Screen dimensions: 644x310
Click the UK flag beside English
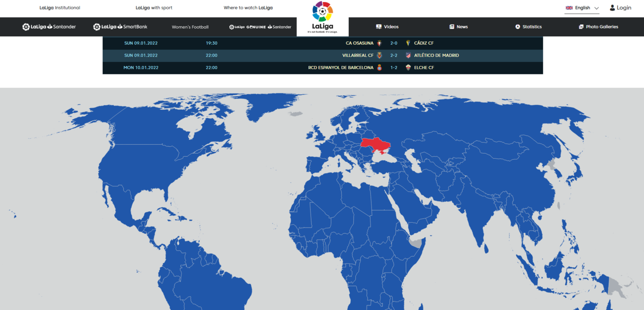[x=569, y=8]
